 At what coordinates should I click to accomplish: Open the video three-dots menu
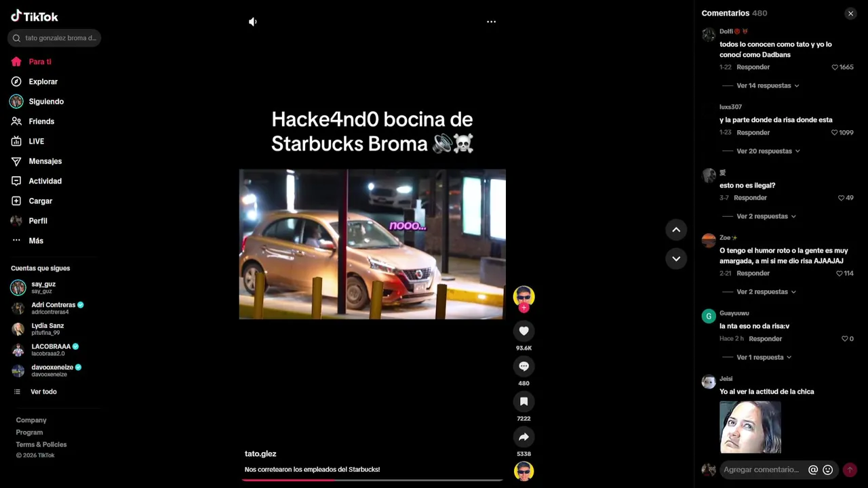pos(492,22)
